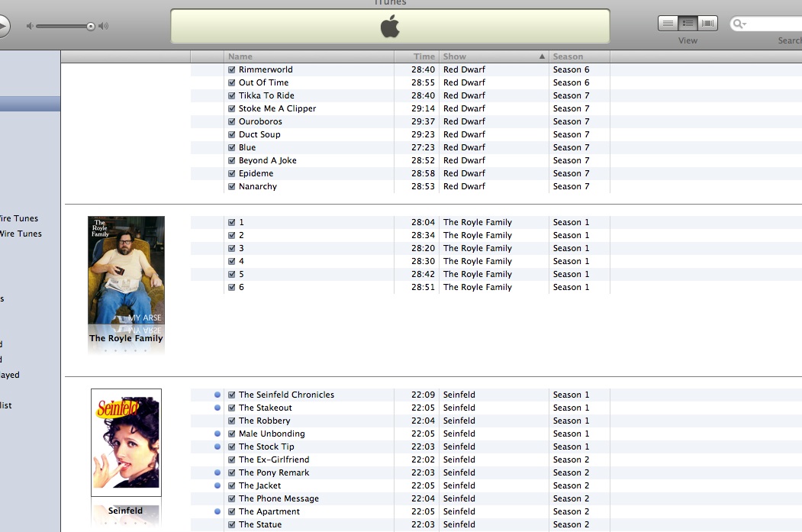Toggle checkbox for Ouroboros
Image resolution: width=802 pixels, height=532 pixels.
tap(232, 121)
